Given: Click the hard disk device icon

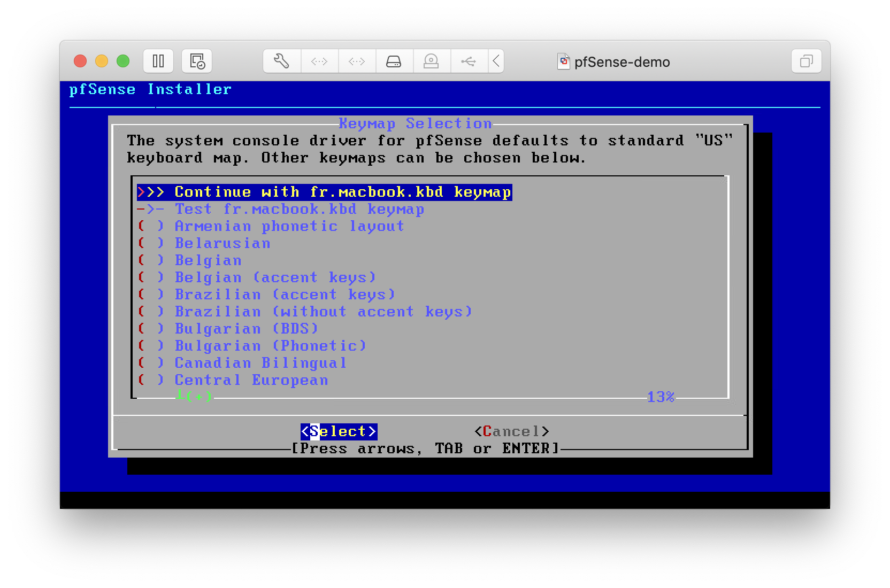Looking at the screenshot, I should click(394, 61).
